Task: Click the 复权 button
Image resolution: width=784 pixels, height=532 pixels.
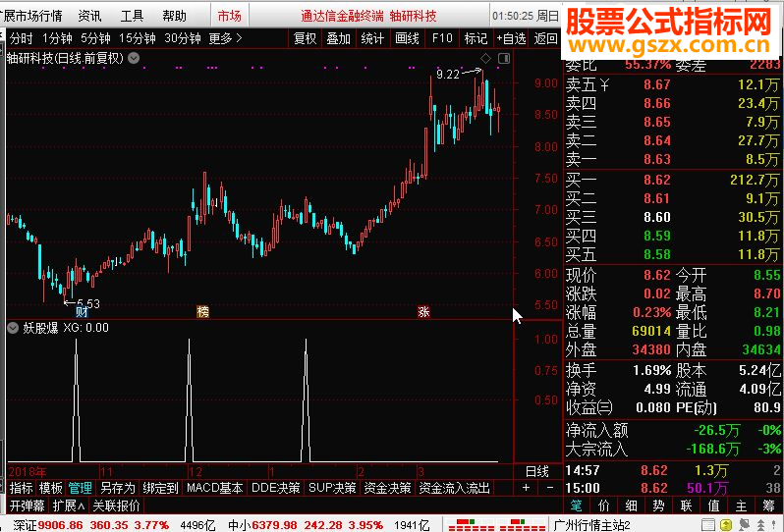Action: click(x=305, y=38)
